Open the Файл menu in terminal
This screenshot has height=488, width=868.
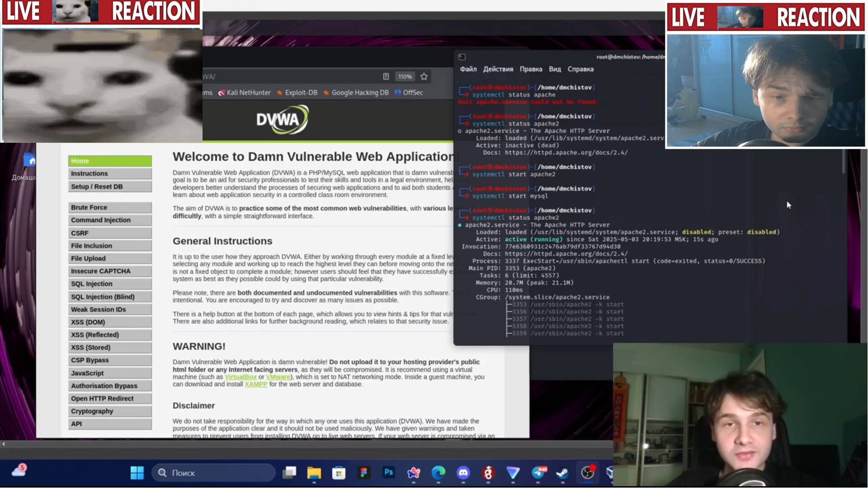coord(468,69)
